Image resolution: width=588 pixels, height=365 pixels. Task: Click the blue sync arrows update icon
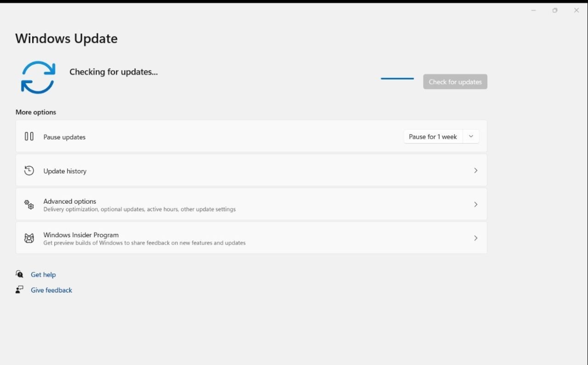[x=38, y=77]
